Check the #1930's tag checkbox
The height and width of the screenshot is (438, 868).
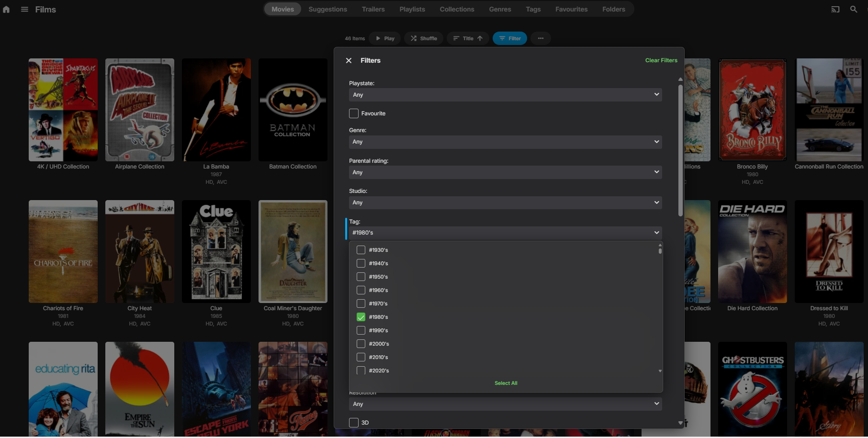click(361, 250)
